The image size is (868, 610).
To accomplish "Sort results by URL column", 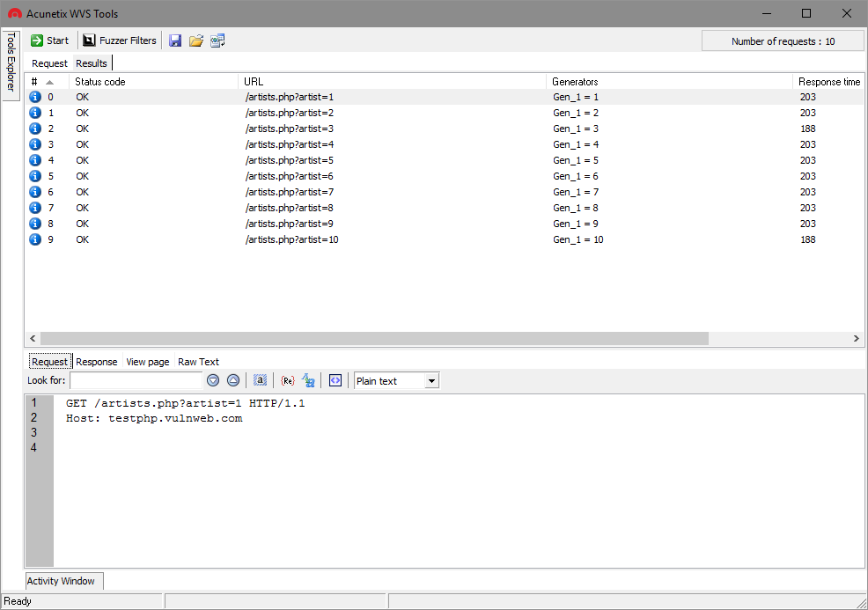I will click(x=392, y=81).
